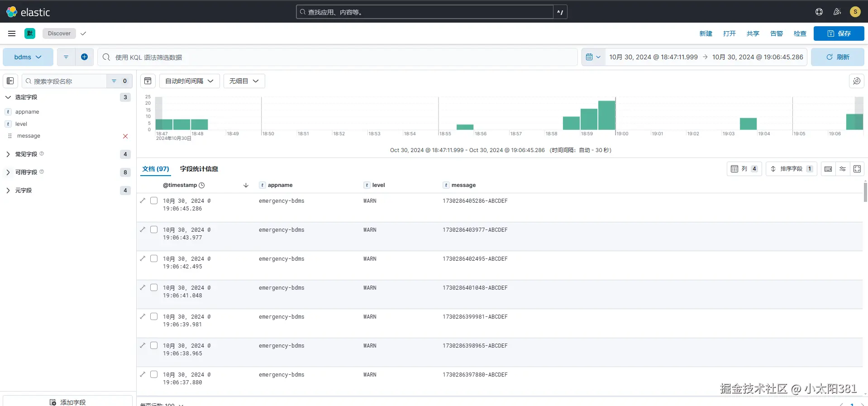Click the New menu item
868x406 pixels.
click(706, 33)
